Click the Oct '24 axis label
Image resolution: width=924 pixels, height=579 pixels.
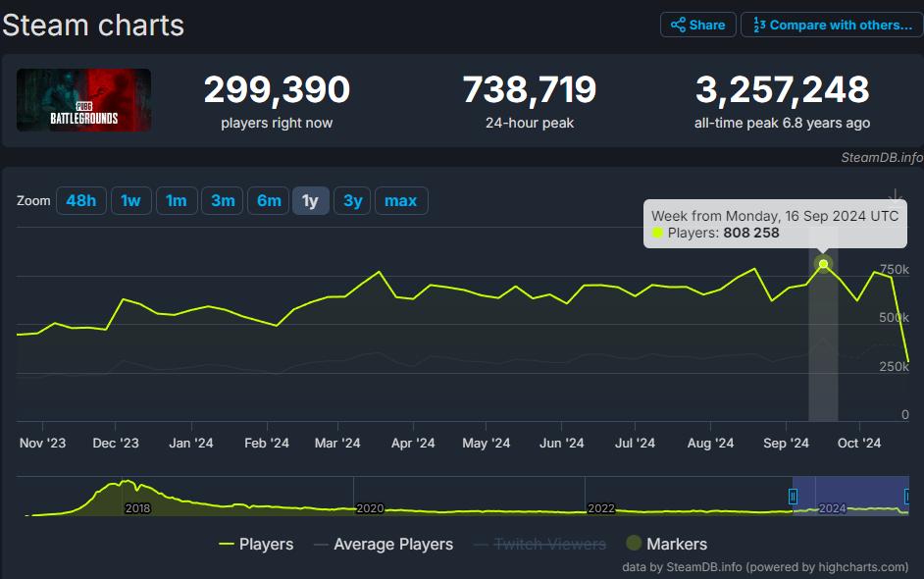[x=859, y=443]
